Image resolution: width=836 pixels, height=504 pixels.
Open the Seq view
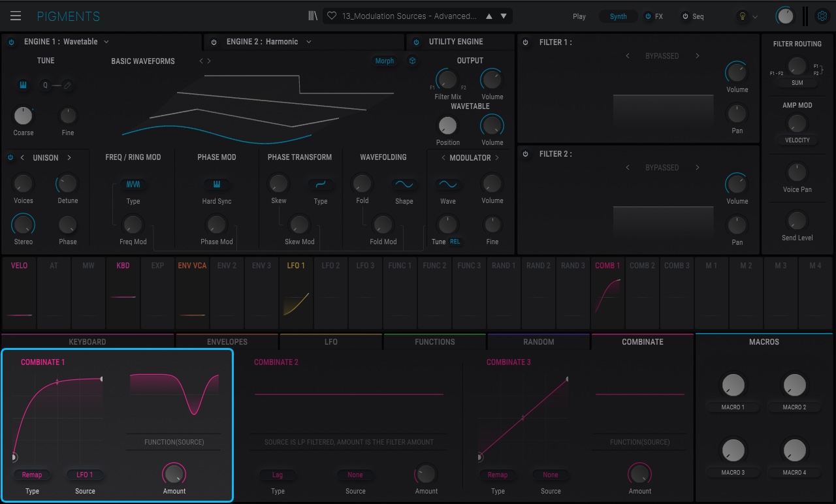pos(698,16)
